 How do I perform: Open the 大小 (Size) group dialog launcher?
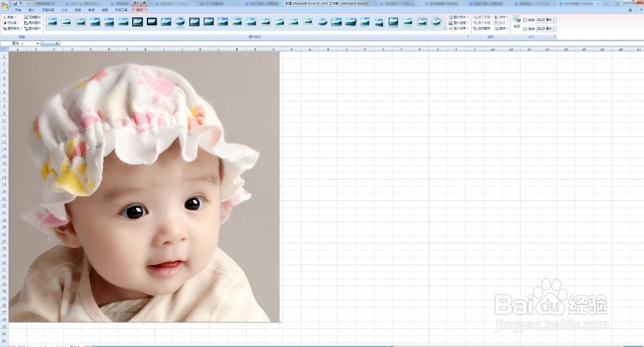point(555,36)
